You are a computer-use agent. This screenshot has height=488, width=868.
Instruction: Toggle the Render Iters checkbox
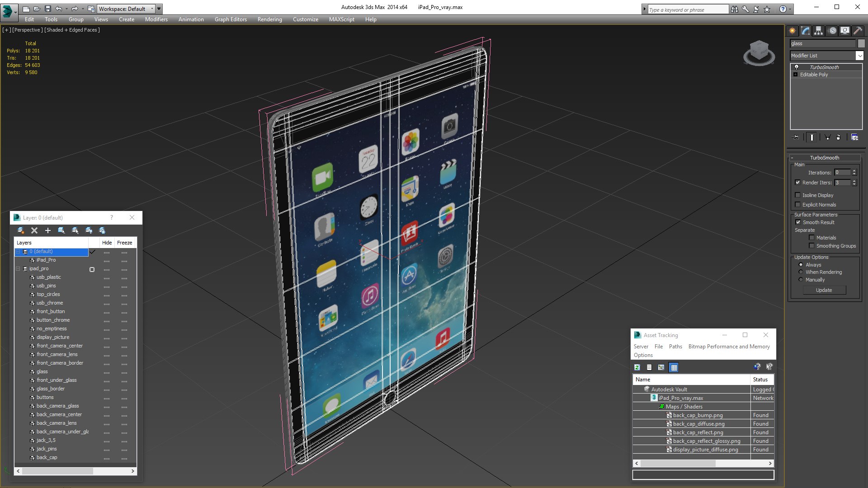coord(797,183)
